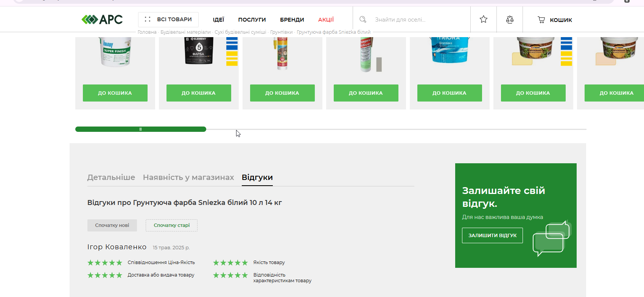Go to Головна breadcrumb

[x=147, y=32]
